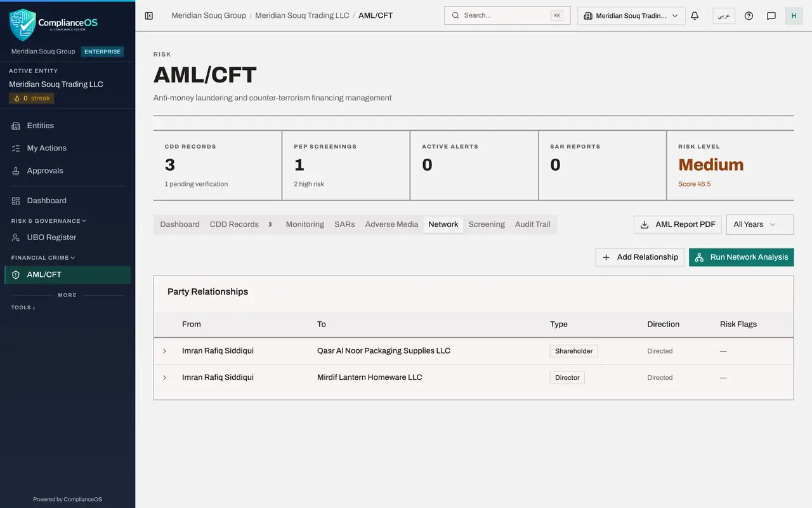Click Run Network Analysis button
The height and width of the screenshot is (508, 812).
pos(742,257)
